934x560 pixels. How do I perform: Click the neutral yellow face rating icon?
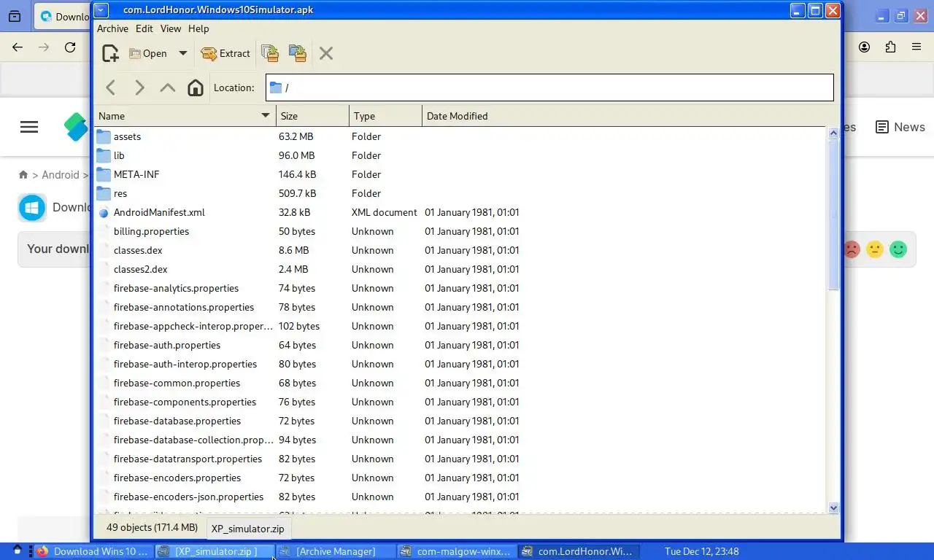pyautogui.click(x=875, y=249)
